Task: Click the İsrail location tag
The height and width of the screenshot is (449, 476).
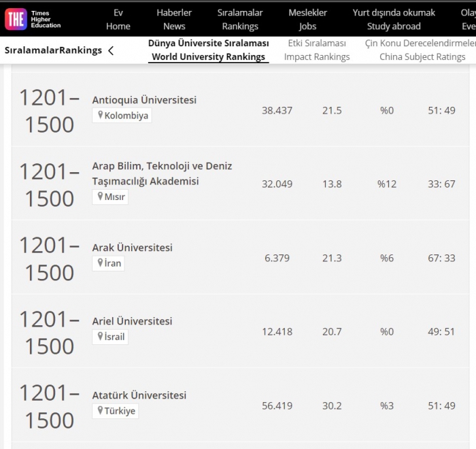Action: (110, 337)
